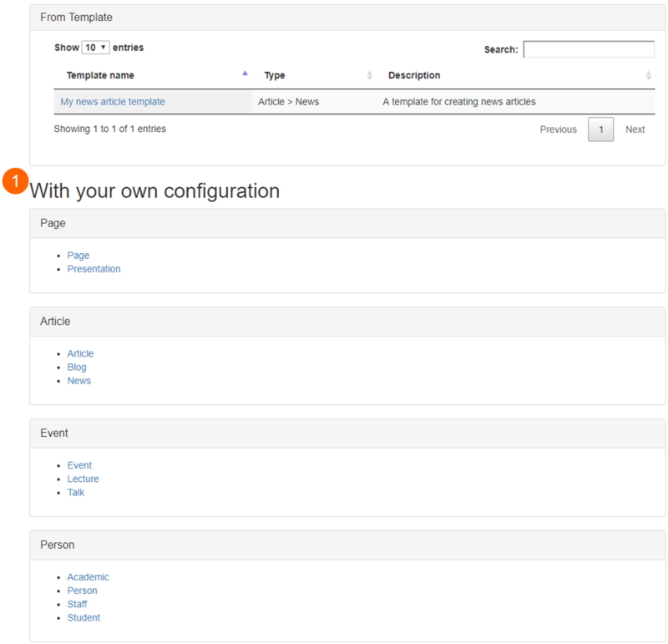The height and width of the screenshot is (644, 668).
Task: Choose Article link in Article list
Action: click(x=80, y=354)
